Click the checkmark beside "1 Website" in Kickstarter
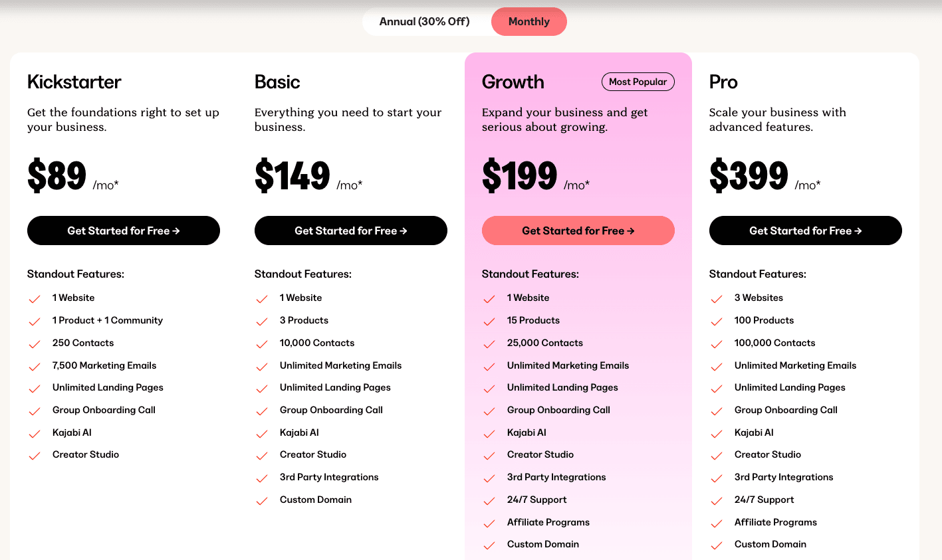 coord(35,299)
